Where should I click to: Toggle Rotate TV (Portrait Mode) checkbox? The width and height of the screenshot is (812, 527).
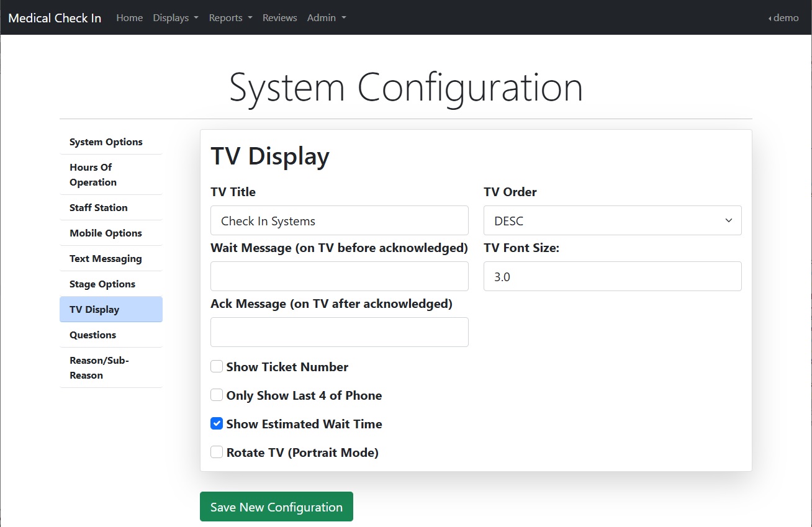tap(217, 452)
